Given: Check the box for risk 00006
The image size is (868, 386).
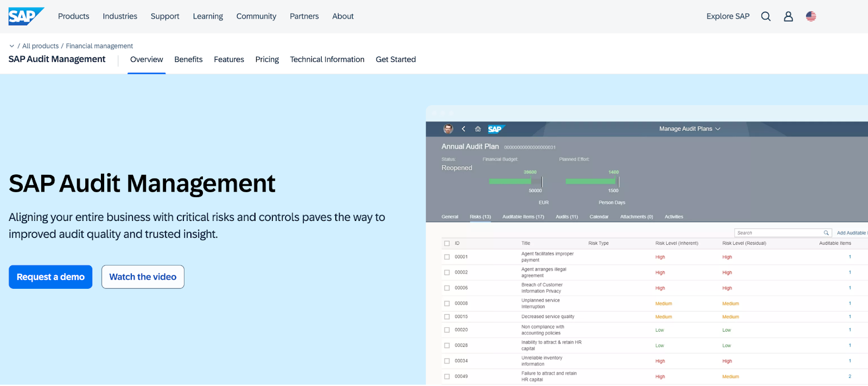Looking at the screenshot, I should click(447, 288).
